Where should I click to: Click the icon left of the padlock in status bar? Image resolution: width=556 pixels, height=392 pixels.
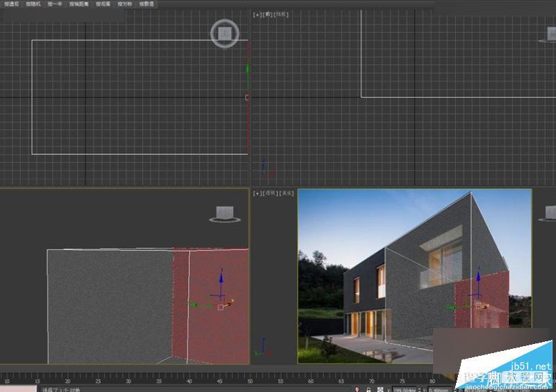point(357,389)
